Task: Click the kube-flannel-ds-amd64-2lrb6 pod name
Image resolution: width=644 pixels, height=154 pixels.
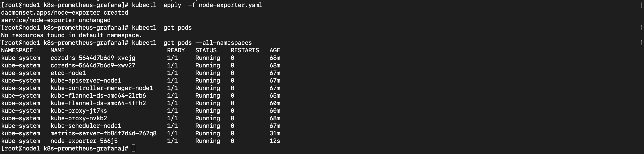Action: click(98, 96)
